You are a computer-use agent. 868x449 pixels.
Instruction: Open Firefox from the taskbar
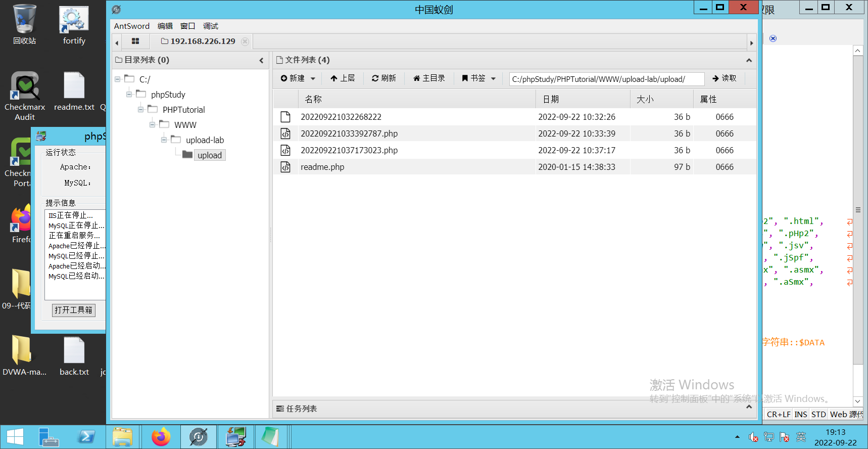(x=161, y=437)
